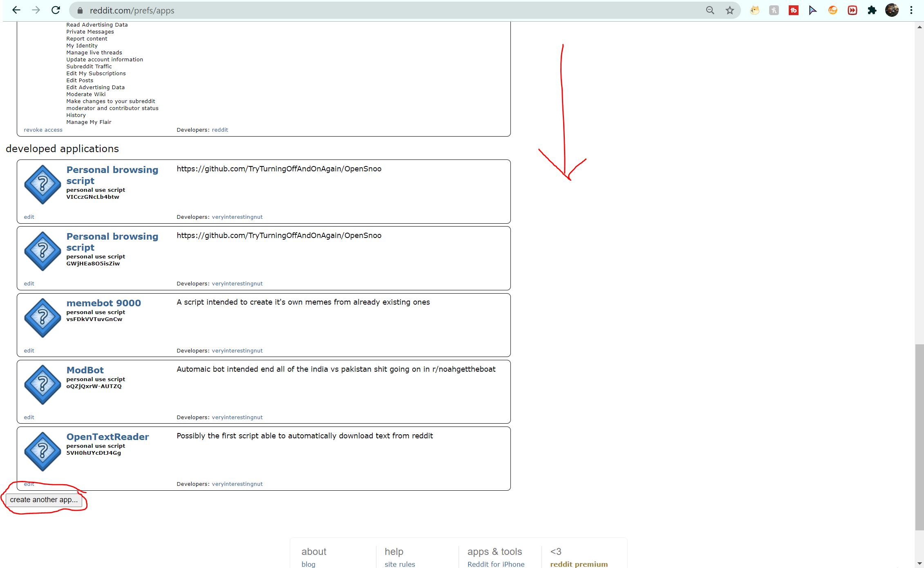The width and height of the screenshot is (924, 568).
Task: Open the Chrome profile avatar
Action: [x=892, y=10]
